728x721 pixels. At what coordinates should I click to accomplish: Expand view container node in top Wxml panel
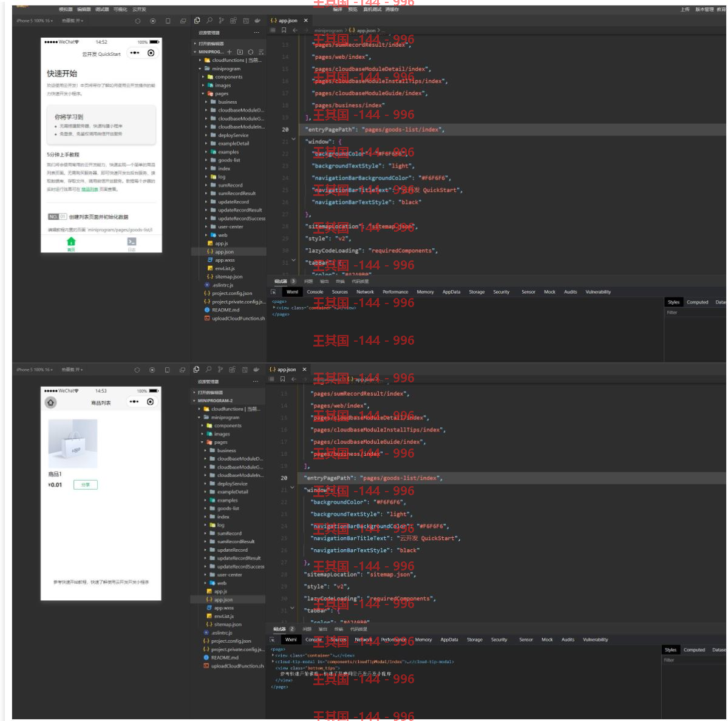pos(274,308)
